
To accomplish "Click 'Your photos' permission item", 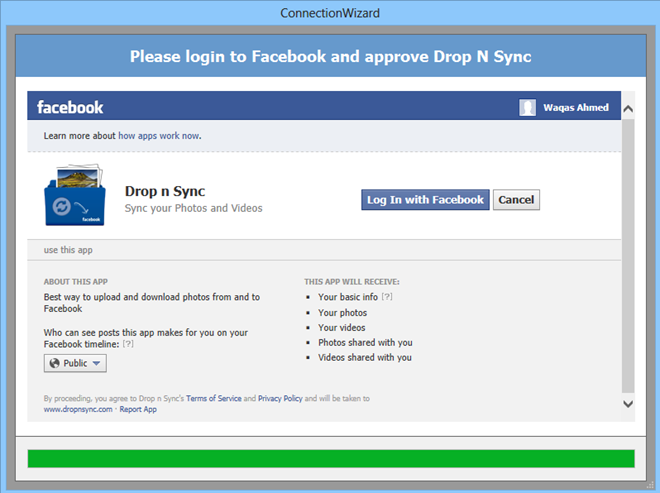I will [342, 312].
